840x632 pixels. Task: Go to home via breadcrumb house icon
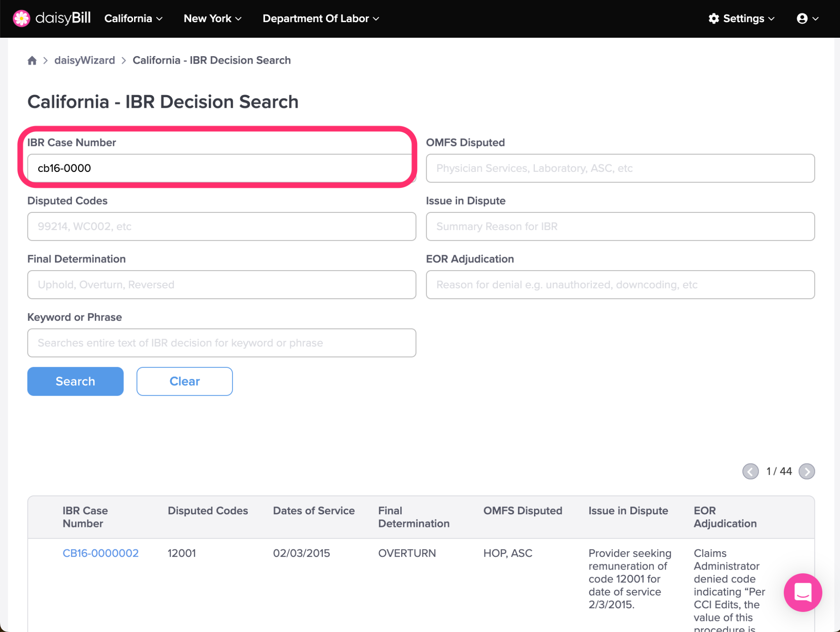(32, 61)
